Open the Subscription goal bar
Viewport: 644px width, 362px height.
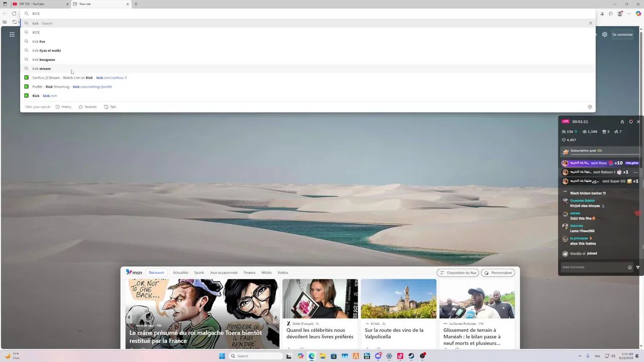pos(601,151)
